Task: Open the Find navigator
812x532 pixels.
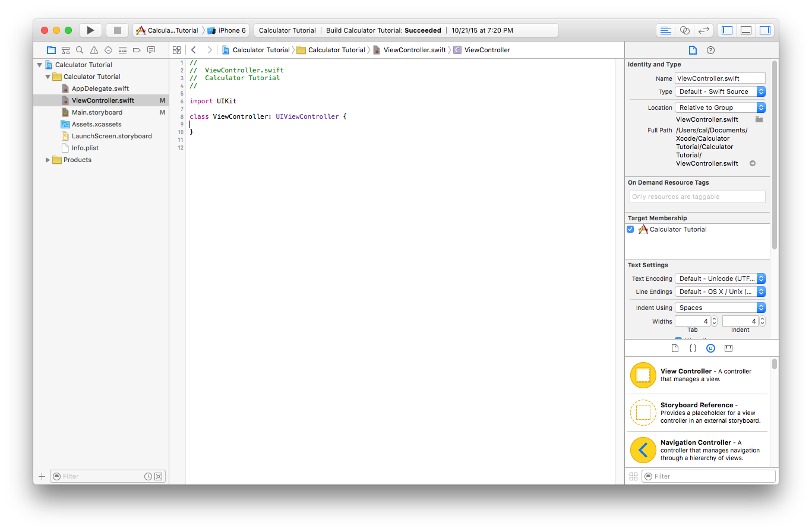Action: pos(80,50)
